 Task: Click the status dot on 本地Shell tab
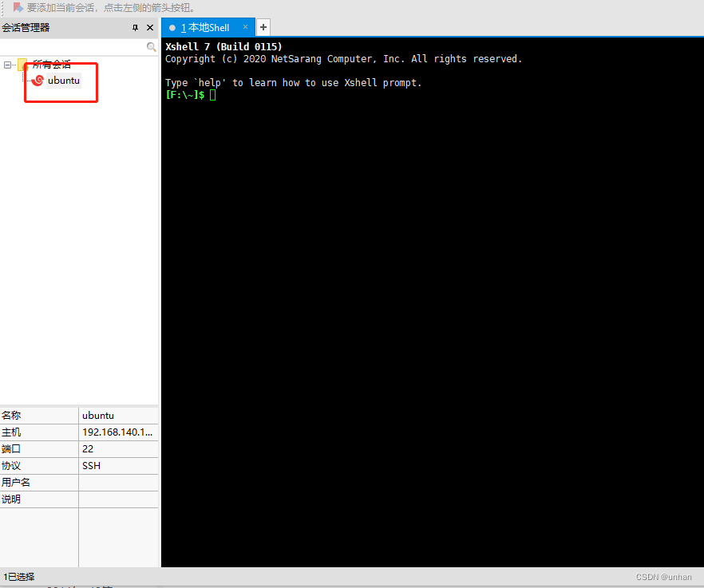pos(172,28)
